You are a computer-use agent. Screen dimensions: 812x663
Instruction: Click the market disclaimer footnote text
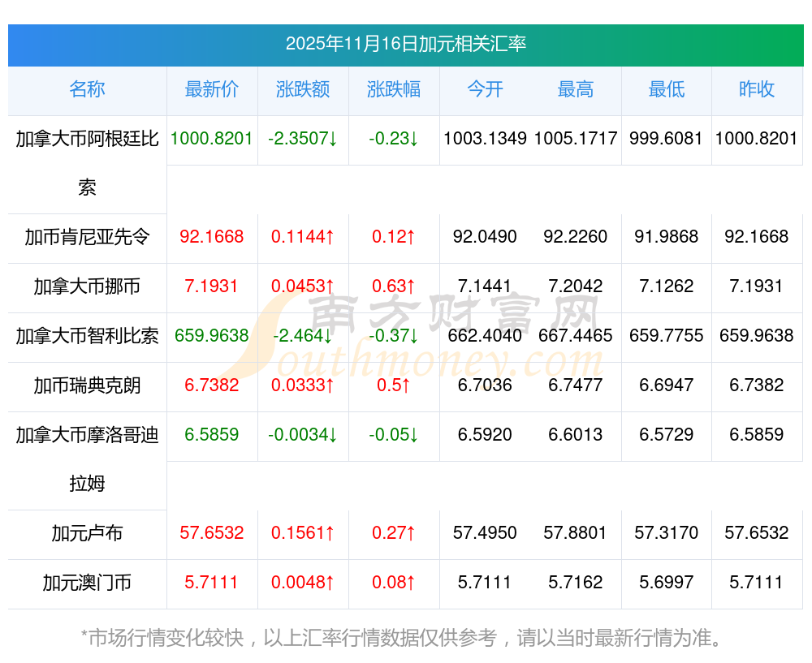(402, 638)
